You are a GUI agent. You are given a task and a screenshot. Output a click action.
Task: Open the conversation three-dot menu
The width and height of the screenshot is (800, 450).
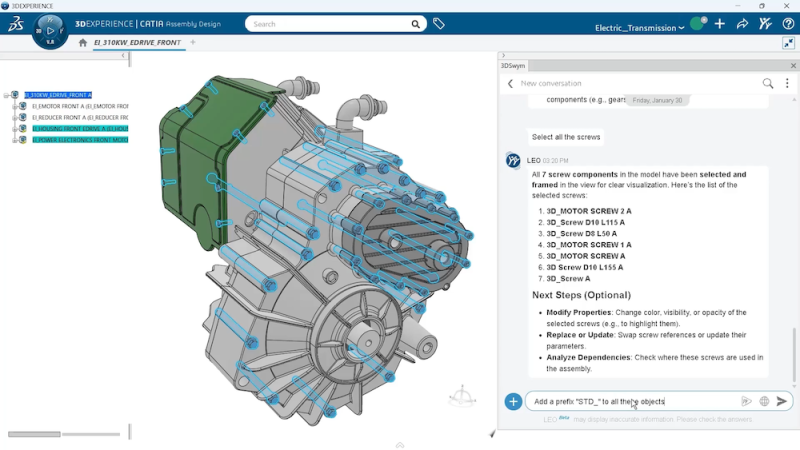coord(787,83)
